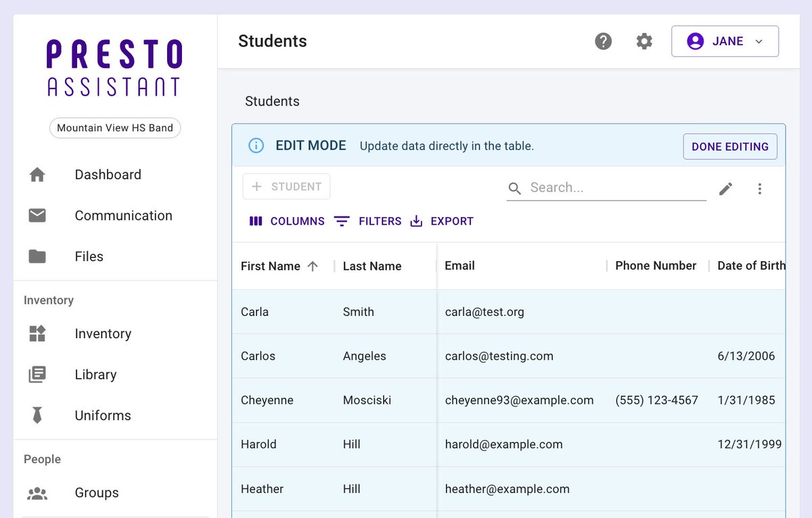Screen dimensions: 812x518
Task: Edit the 'Harold' first name cell
Action: (284, 444)
